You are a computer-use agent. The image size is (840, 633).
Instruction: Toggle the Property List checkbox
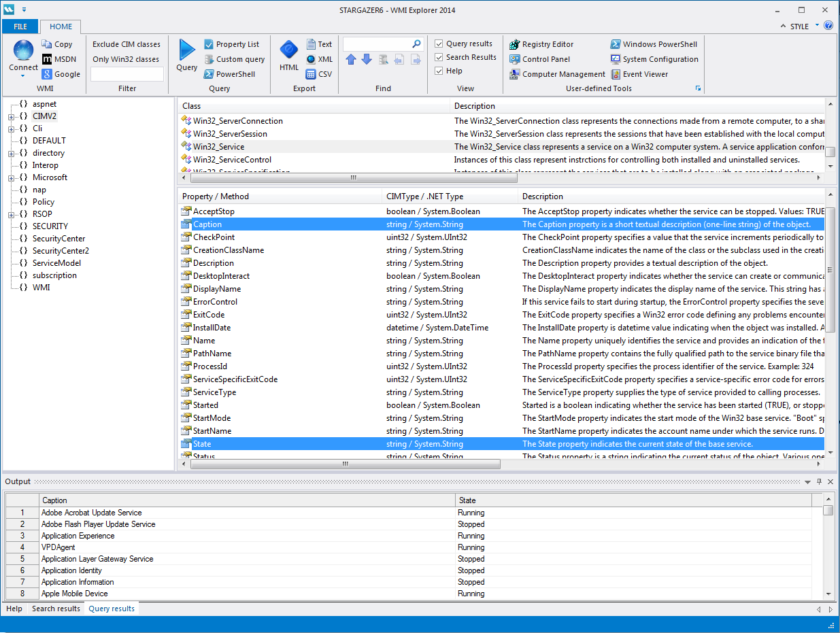(x=209, y=44)
